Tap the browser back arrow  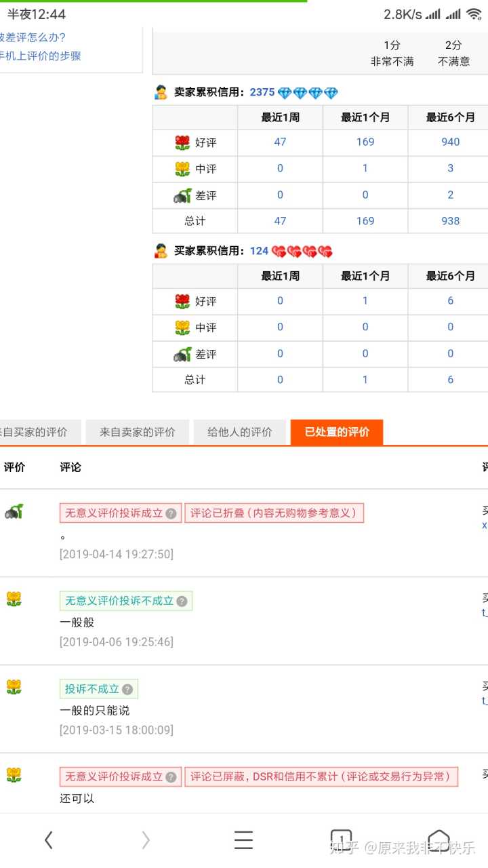tap(48, 840)
